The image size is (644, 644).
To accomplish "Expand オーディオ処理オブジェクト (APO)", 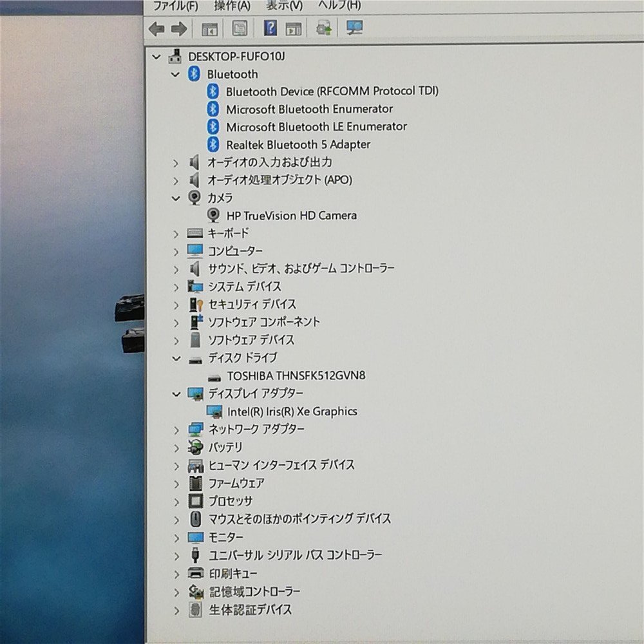I will click(x=176, y=181).
